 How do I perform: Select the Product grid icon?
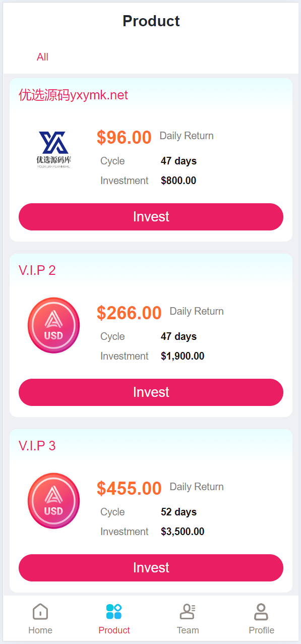[x=114, y=611]
